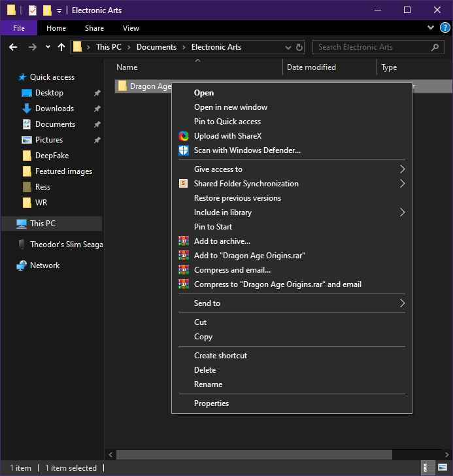
Task: Expand the ribbon with chevron
Action: [x=430, y=28]
